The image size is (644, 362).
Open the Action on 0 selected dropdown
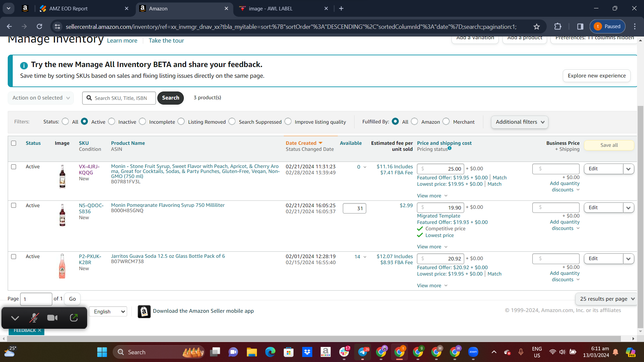click(41, 98)
